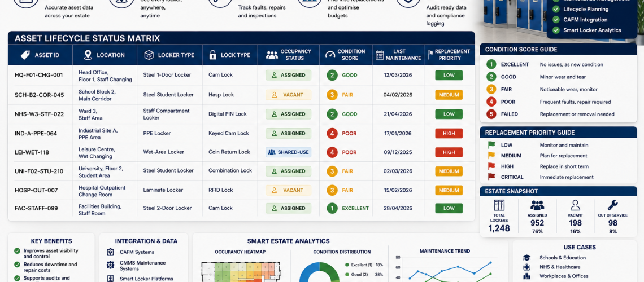Click the CAFM Systems icon under Integration & Data
Viewport: 644px width, 282px height.
click(x=110, y=252)
